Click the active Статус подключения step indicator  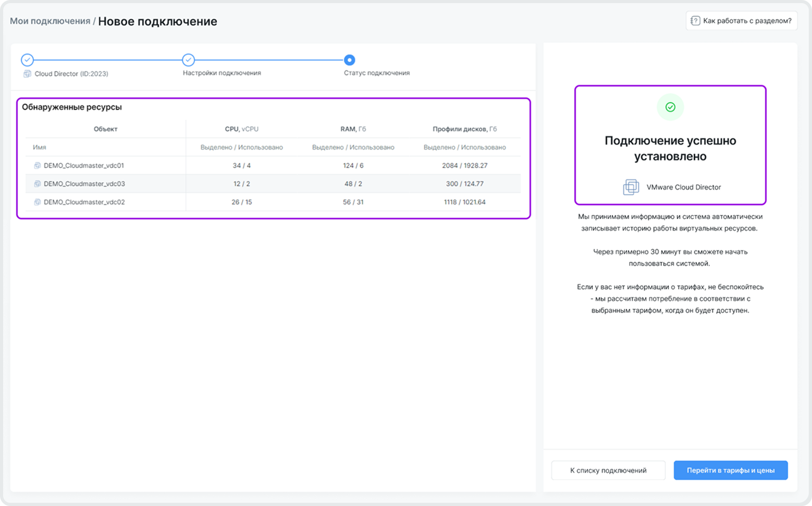pyautogui.click(x=349, y=60)
